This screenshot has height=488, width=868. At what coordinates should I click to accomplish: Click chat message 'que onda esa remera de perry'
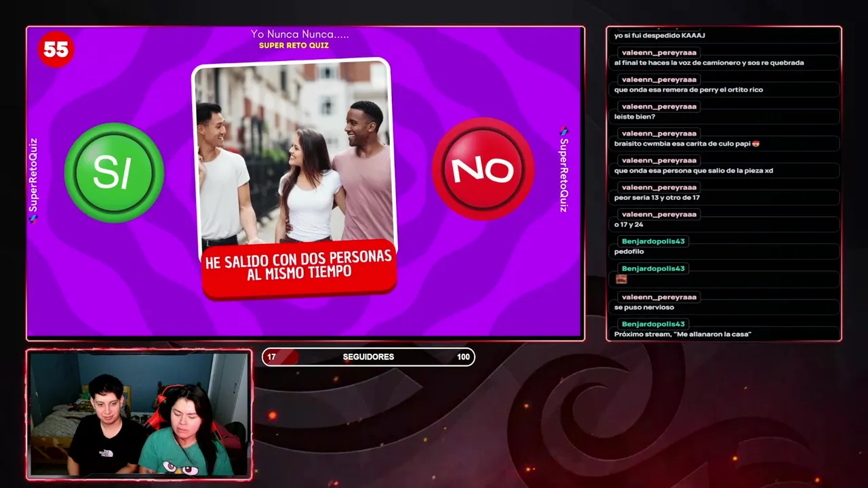[x=688, y=89]
